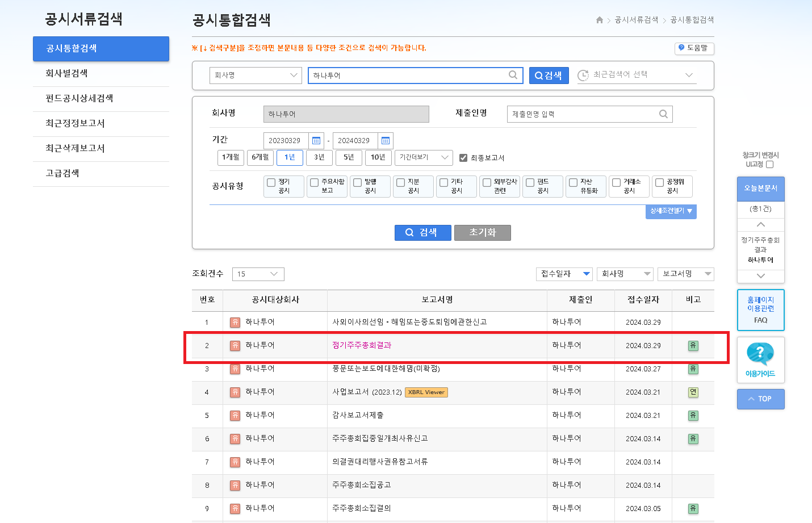Screen dimensions: 812x523
Task: Click the 유 market icon beside 의결권대리행사권유참고서류
Action: 235,462
